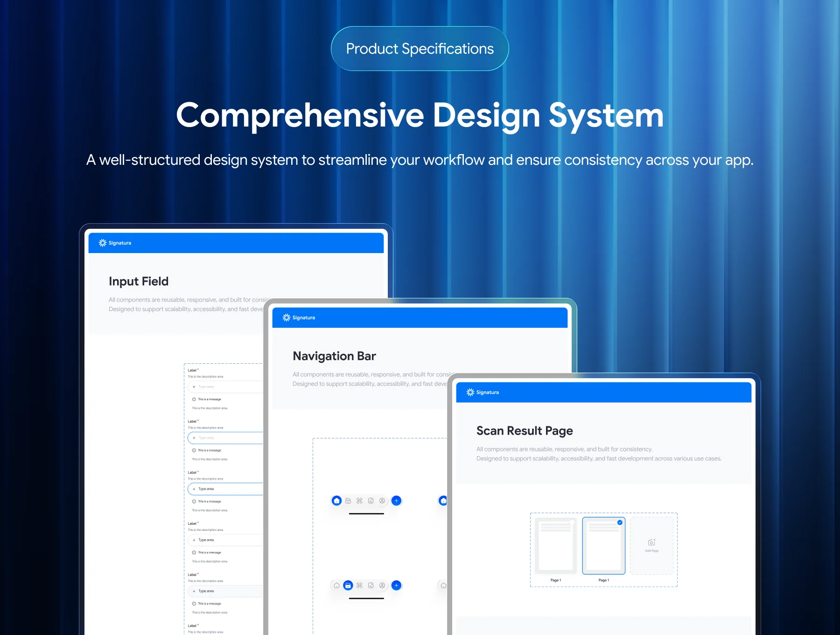Uncheck the blue checkmark on the selected page thumbnail
This screenshot has width=840, height=635.
tap(620, 522)
